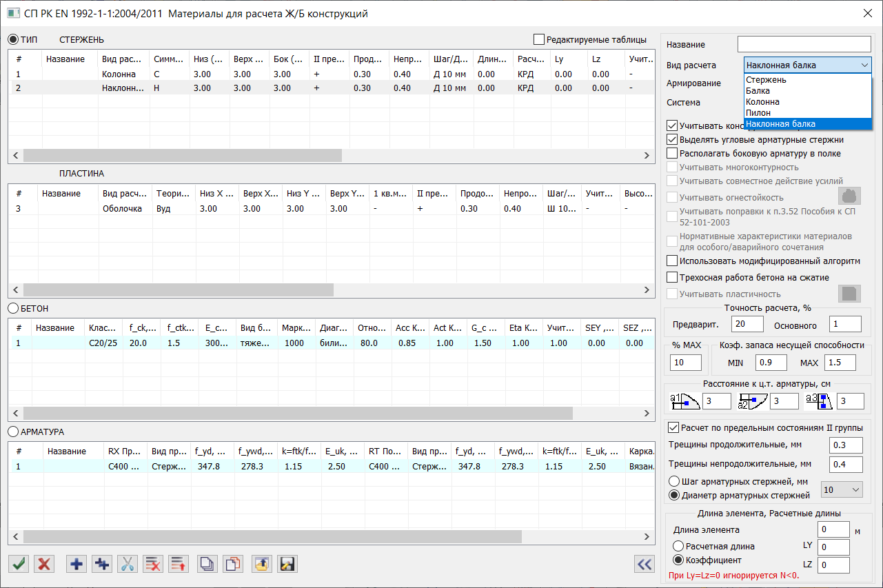The width and height of the screenshot is (883, 588).
Task: Select the Расчетная длина radio option
Action: 678,546
